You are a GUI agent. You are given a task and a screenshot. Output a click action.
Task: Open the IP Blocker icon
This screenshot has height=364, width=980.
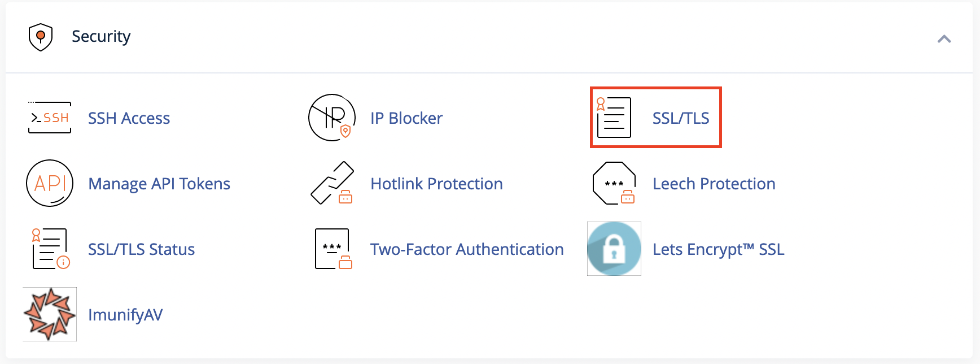pyautogui.click(x=332, y=118)
